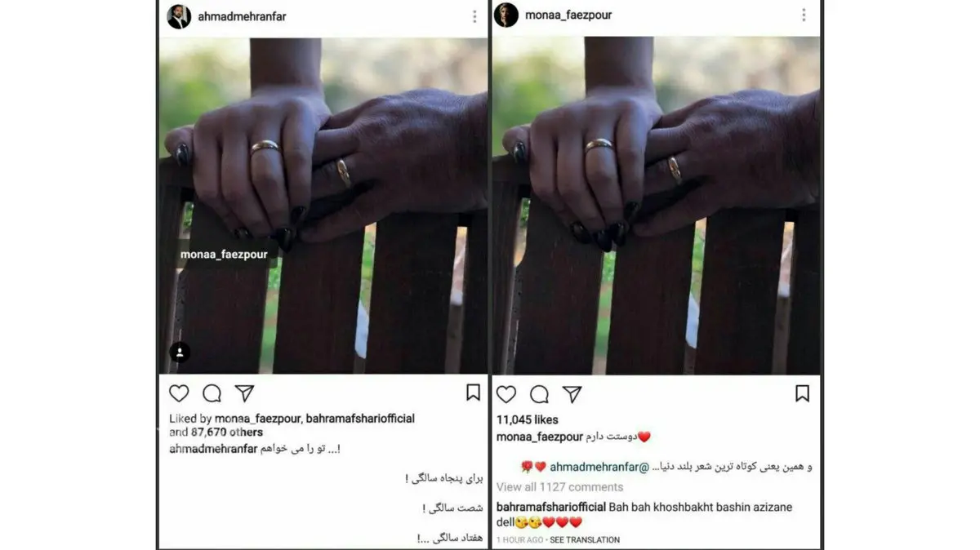Open bahramafshariofficial commenter profile
The width and height of the screenshot is (980, 550).
(x=553, y=507)
